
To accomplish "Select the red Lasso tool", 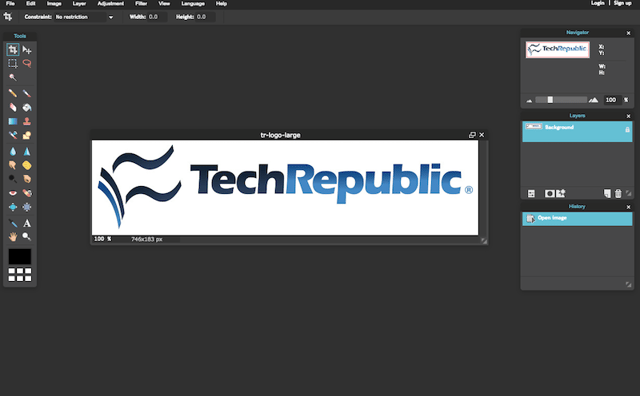I will [x=27, y=63].
